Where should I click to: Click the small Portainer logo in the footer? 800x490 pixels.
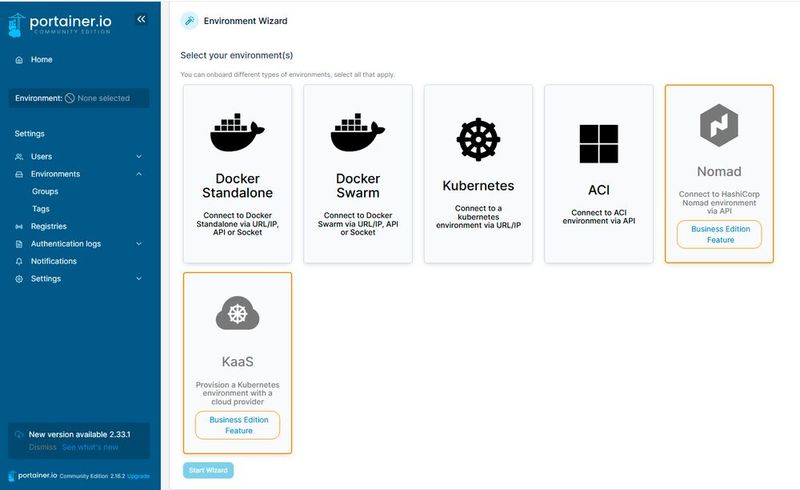pos(12,476)
